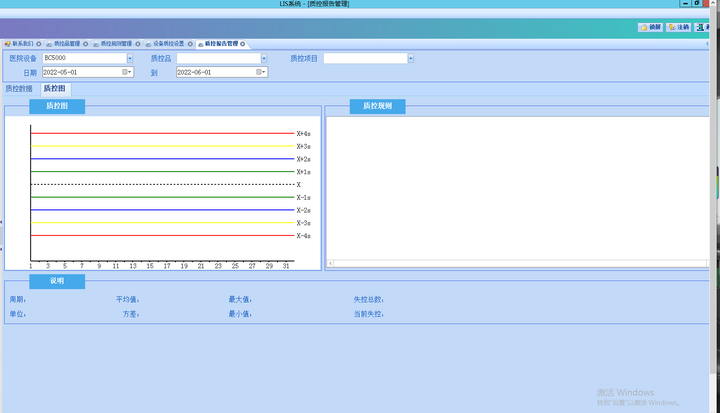This screenshot has height=413, width=720.
Task: Close the 设备质控设置 tab
Action: [x=190, y=44]
